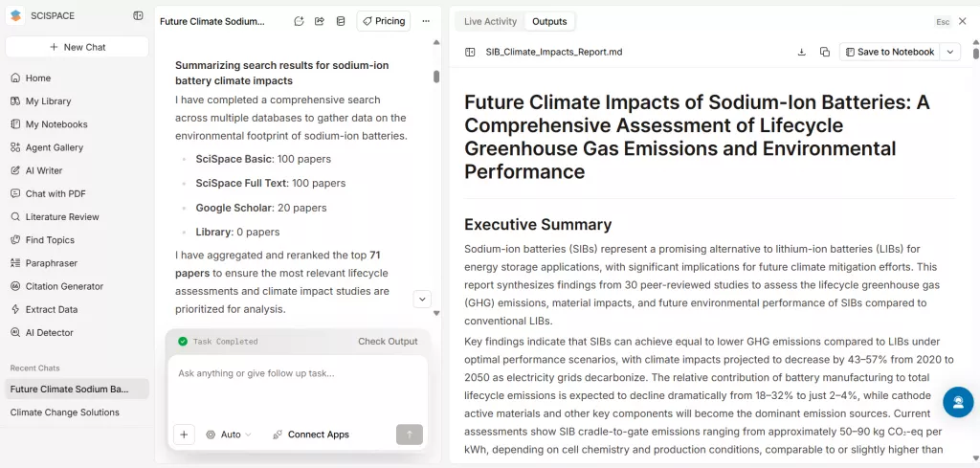Click the chat panel vertical scrollbar

click(x=436, y=77)
